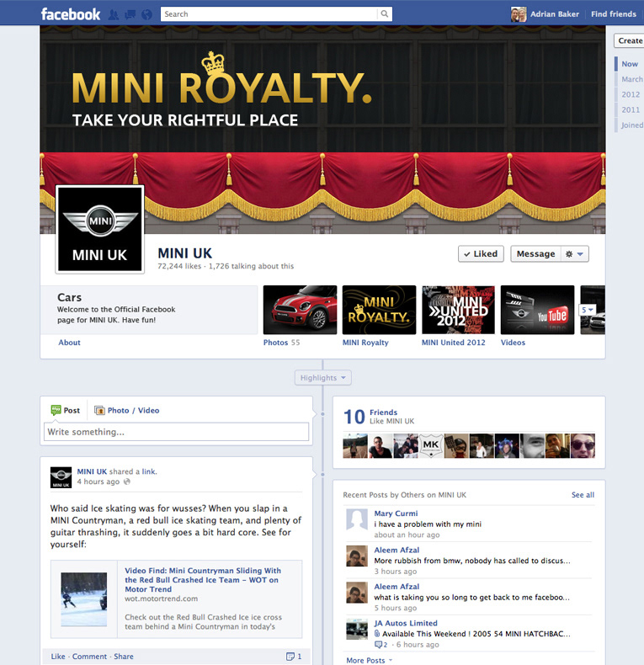Click Comment on the shared post
Screen dimensions: 644x665
point(89,657)
